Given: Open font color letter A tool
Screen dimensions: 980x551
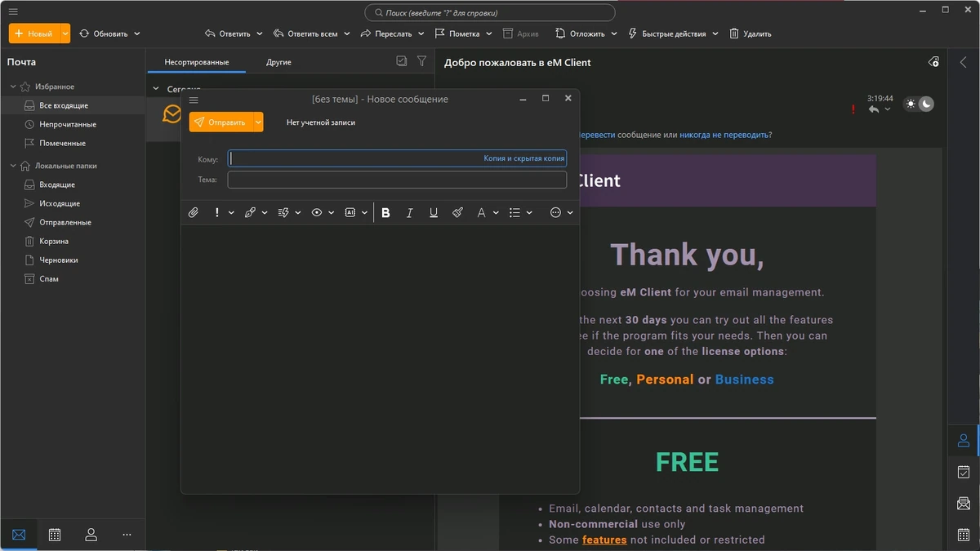Looking at the screenshot, I should (x=482, y=212).
